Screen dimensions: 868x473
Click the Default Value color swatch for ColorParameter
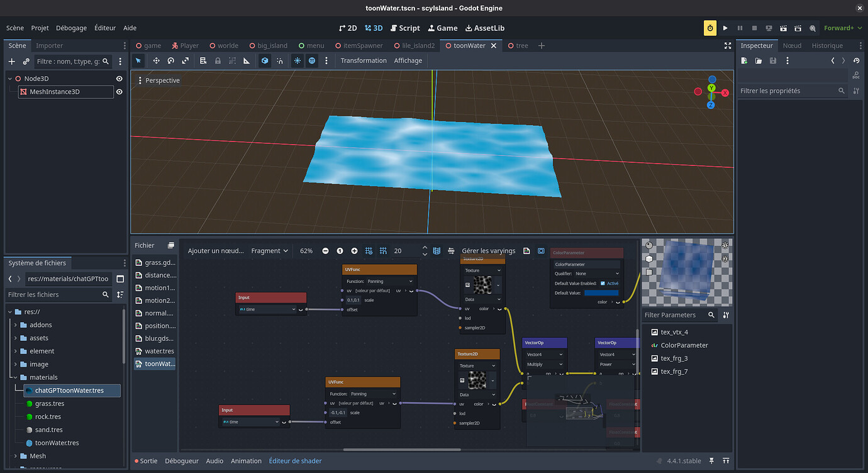point(601,292)
